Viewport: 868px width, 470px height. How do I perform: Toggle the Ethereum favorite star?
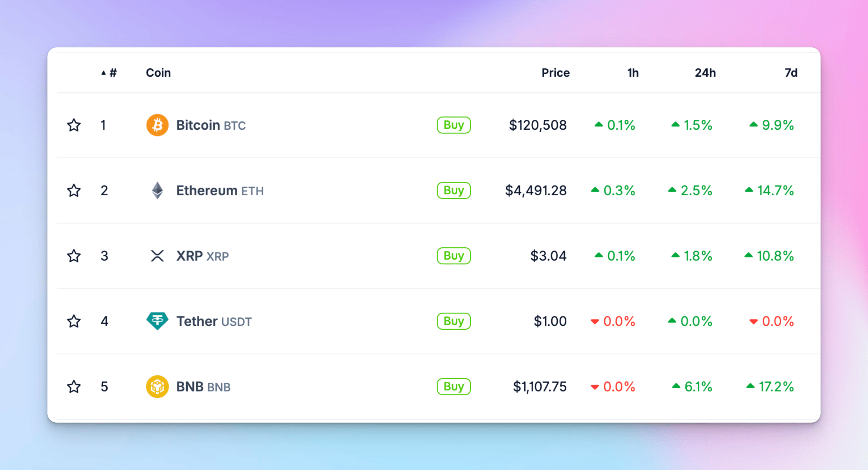pyautogui.click(x=74, y=191)
